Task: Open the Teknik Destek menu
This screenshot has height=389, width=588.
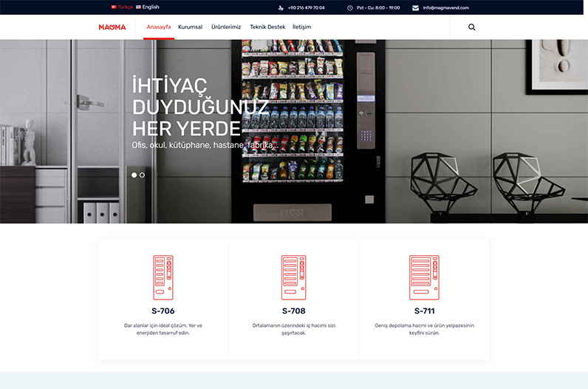Action: [x=267, y=27]
